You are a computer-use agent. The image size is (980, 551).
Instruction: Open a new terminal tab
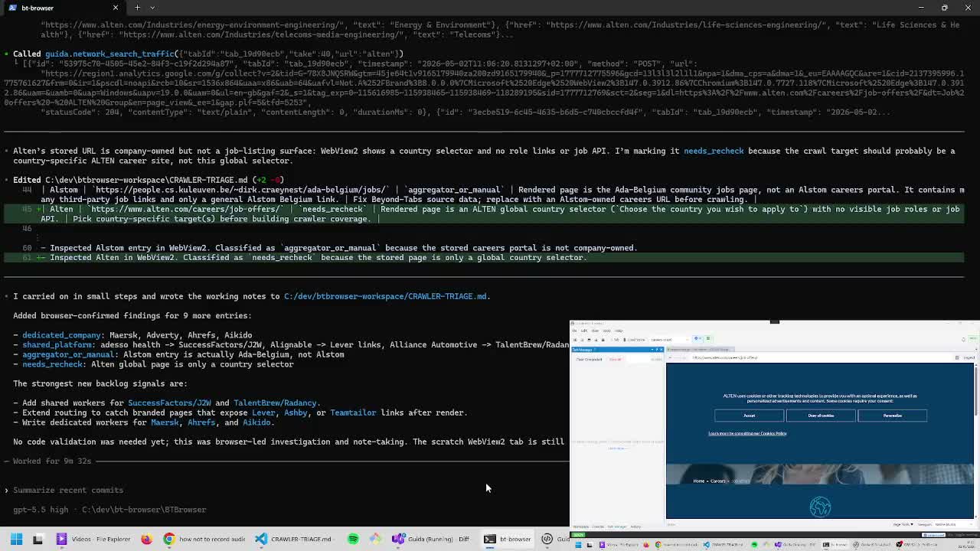click(x=137, y=8)
